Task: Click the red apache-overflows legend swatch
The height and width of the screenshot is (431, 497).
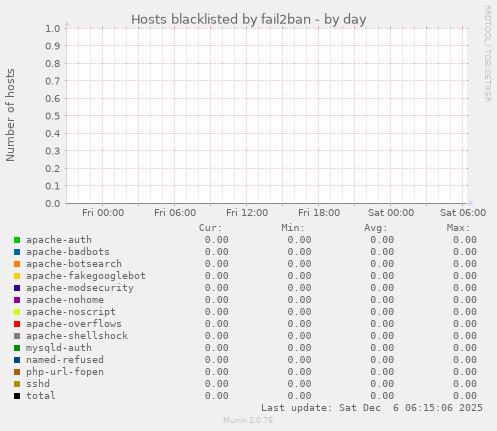Action: (x=17, y=324)
